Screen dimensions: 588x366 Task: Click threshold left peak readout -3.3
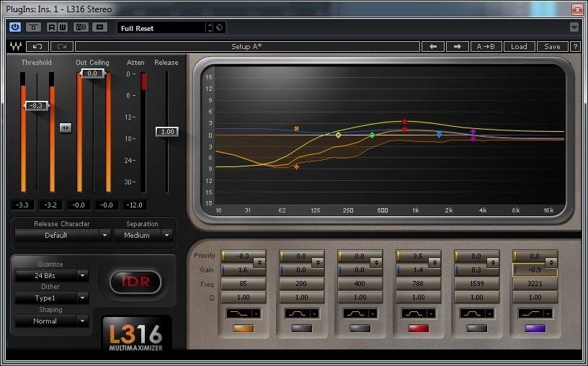tap(23, 205)
